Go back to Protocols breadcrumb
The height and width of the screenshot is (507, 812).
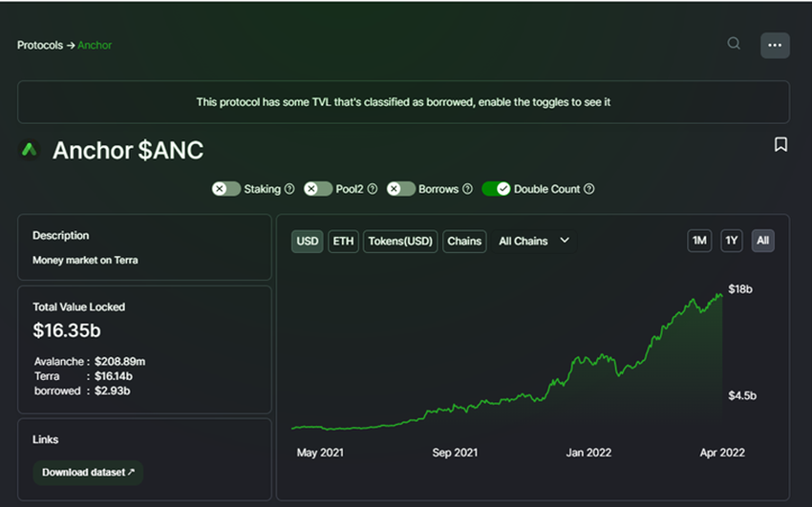(40, 45)
